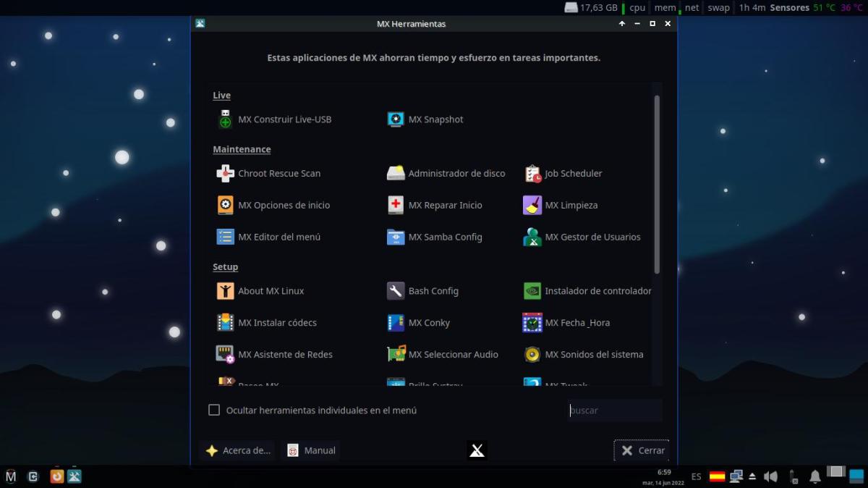Open MX Fecha_Hora settings
The height and width of the screenshot is (488, 868).
coord(567,323)
